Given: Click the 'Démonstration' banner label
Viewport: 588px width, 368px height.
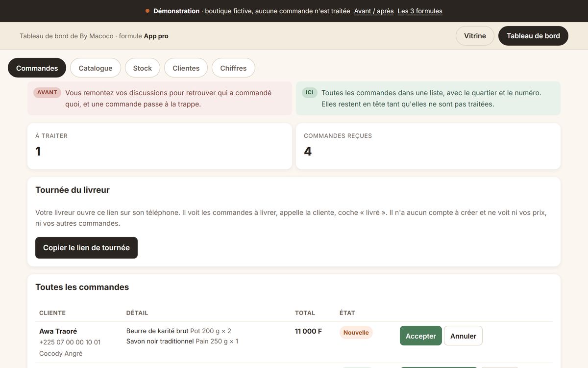Looking at the screenshot, I should click(x=176, y=11).
